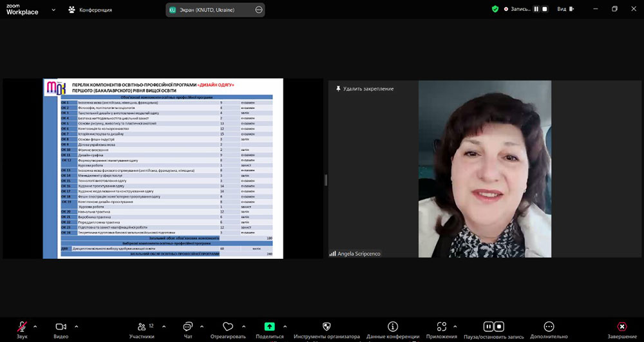The height and width of the screenshot is (342, 644).
Task: Click the green encryption shield icon
Action: coord(495,9)
